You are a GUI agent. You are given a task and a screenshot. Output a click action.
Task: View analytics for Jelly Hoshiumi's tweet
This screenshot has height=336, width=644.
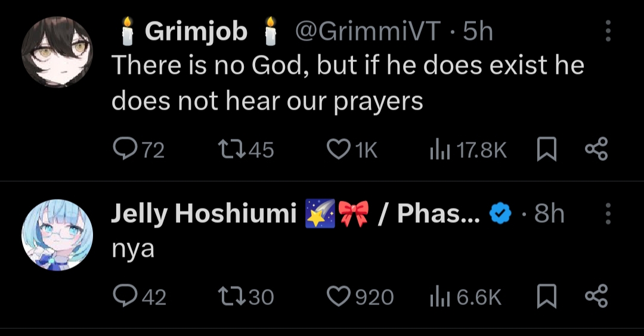[439, 296]
